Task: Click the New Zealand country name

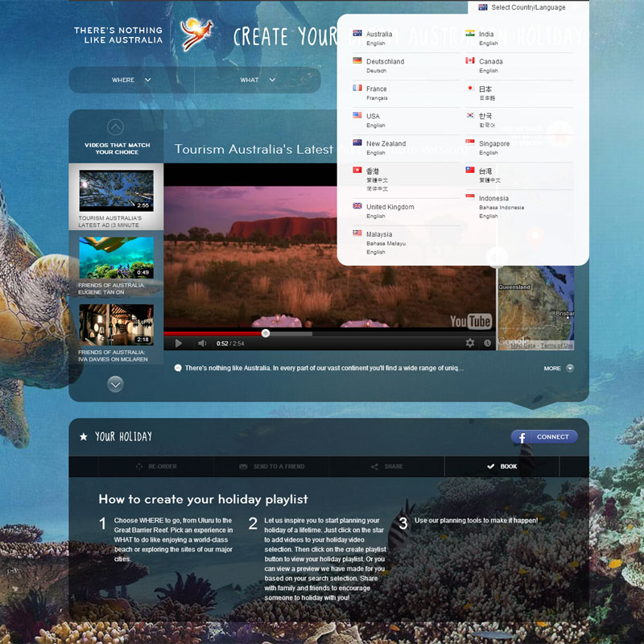Action: click(x=386, y=144)
